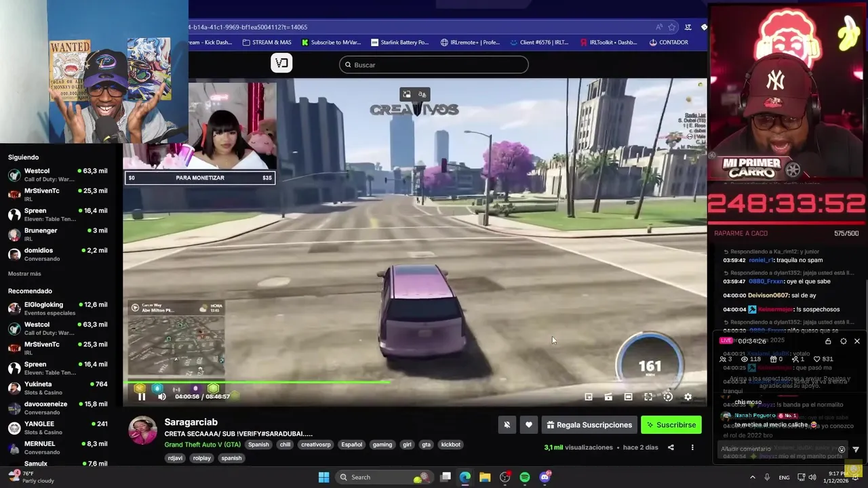Switch video player to theater mode
Screen dimensions: 868x488
click(628, 397)
